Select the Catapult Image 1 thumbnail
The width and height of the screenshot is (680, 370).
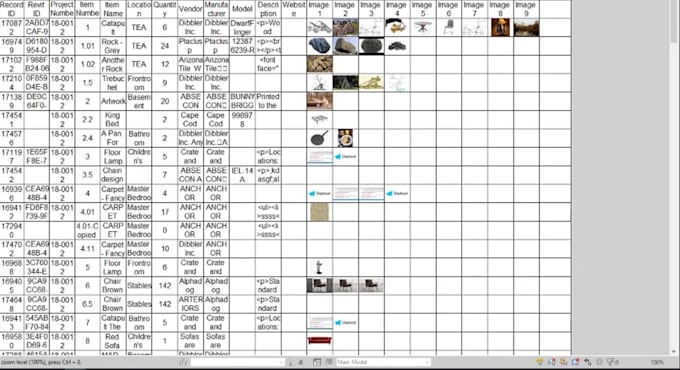[x=319, y=27]
